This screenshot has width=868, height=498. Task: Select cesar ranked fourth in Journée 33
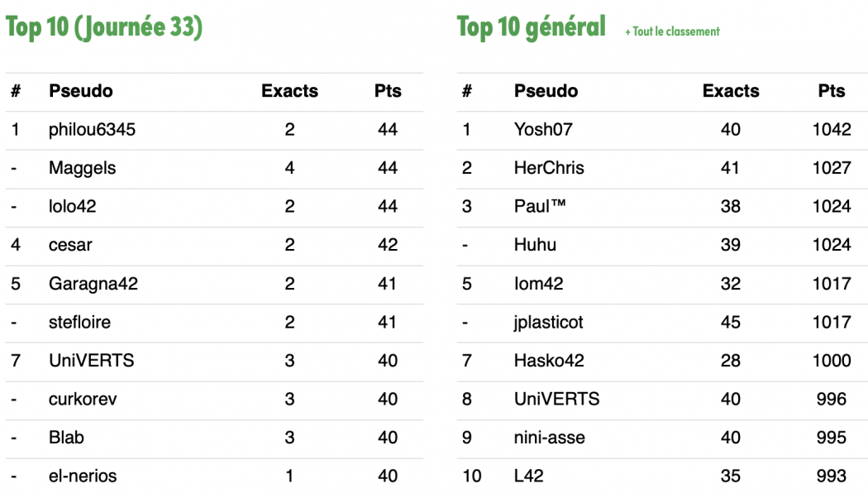click(70, 245)
